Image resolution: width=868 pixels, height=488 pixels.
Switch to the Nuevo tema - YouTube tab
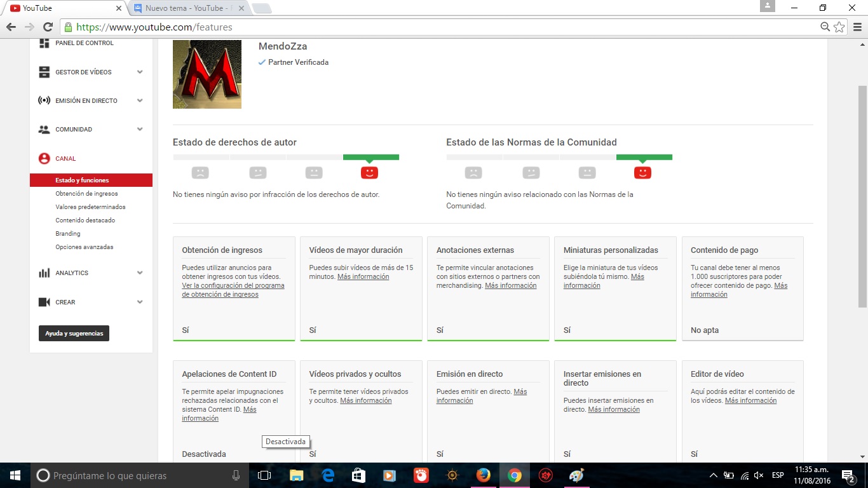click(x=188, y=8)
